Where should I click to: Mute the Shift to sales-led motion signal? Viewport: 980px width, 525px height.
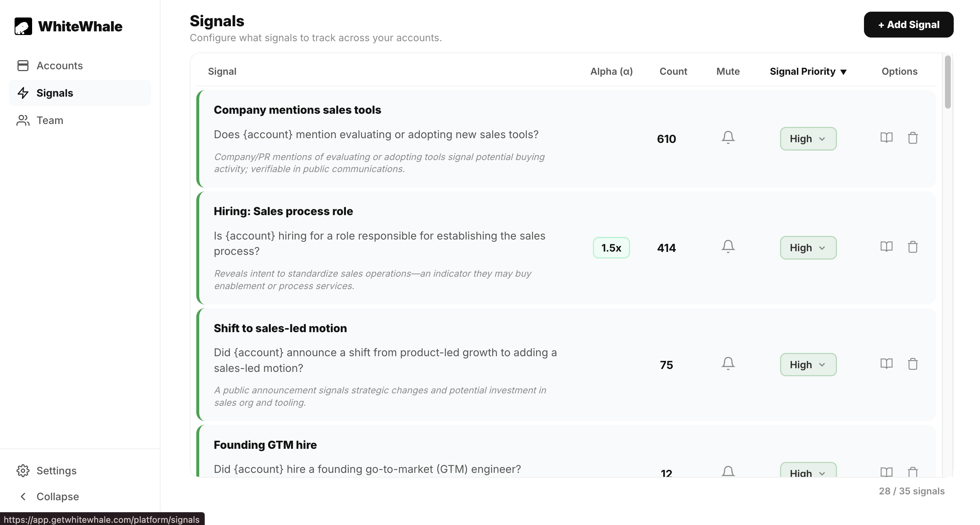(x=728, y=364)
